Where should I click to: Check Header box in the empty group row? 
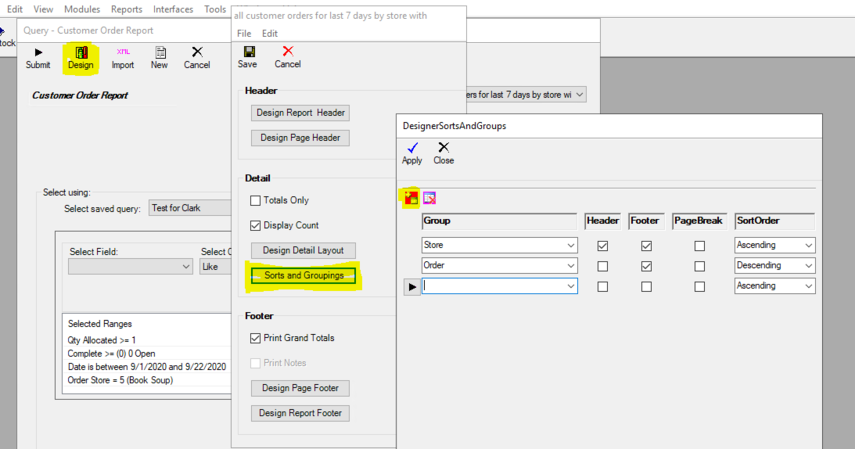[603, 286]
